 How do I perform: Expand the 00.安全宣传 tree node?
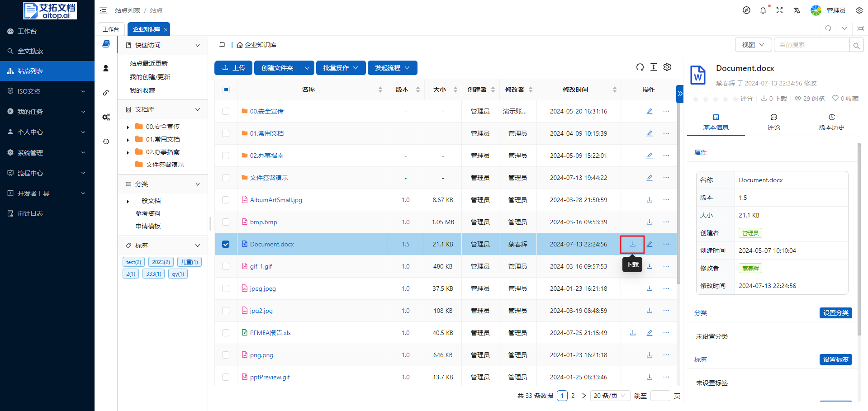(x=128, y=127)
